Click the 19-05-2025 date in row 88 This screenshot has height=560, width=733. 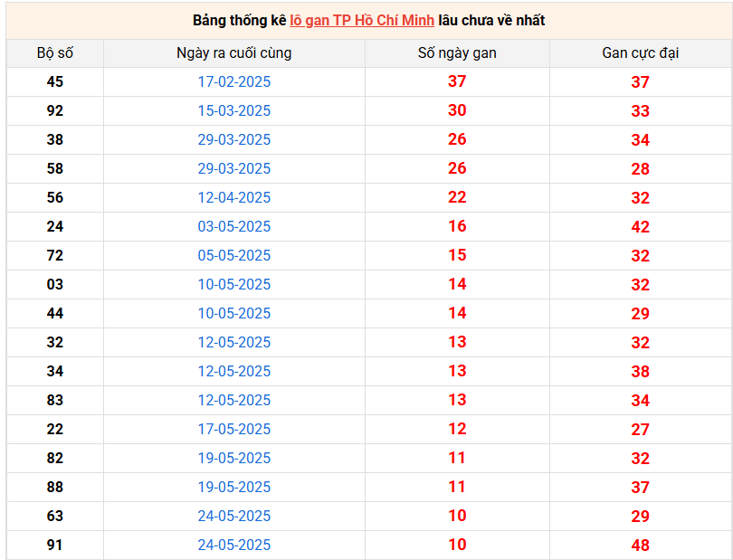(234, 487)
